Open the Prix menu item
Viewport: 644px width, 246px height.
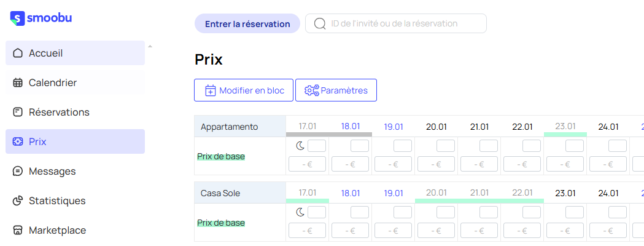coord(75,141)
